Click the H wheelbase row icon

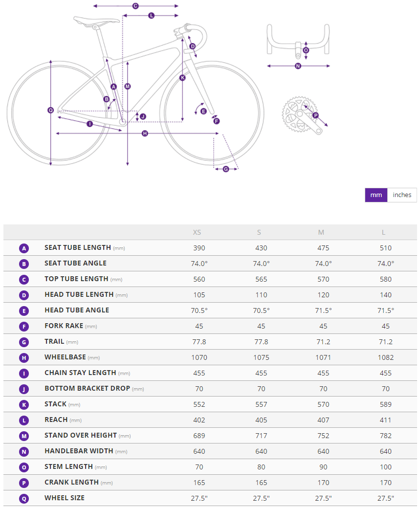24,357
